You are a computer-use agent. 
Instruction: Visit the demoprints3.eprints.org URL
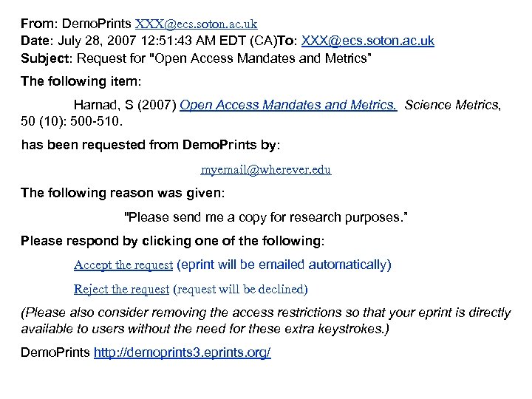(183, 353)
